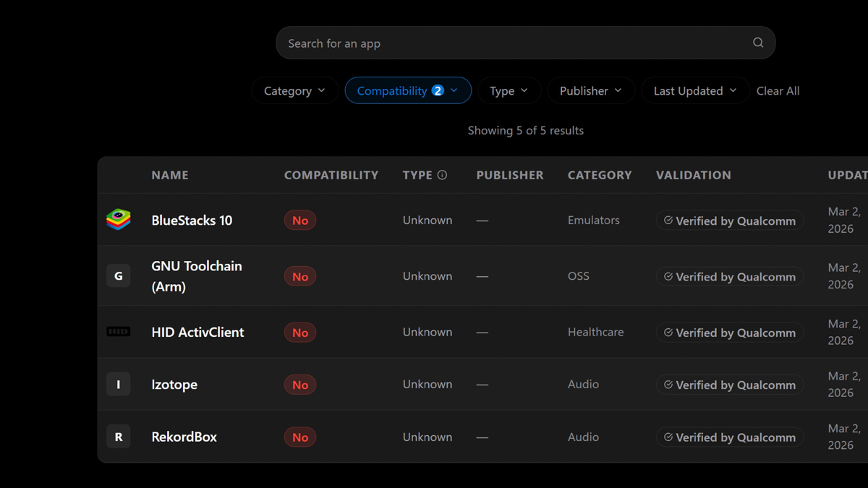Open the Last Updated filter dropdown

[x=695, y=90]
